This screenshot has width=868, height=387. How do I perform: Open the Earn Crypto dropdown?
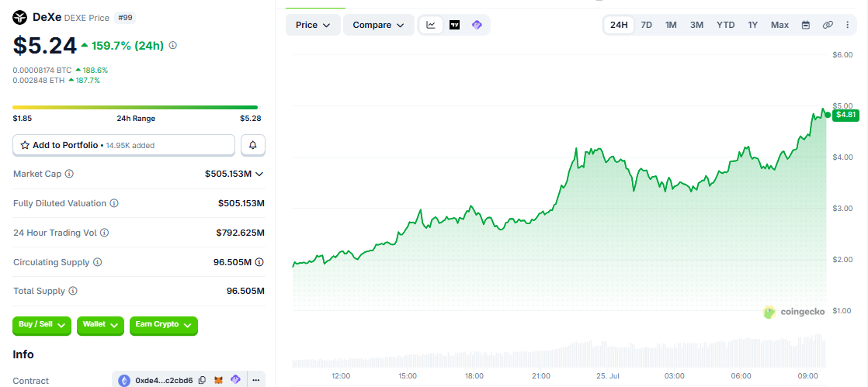pyautogui.click(x=163, y=326)
